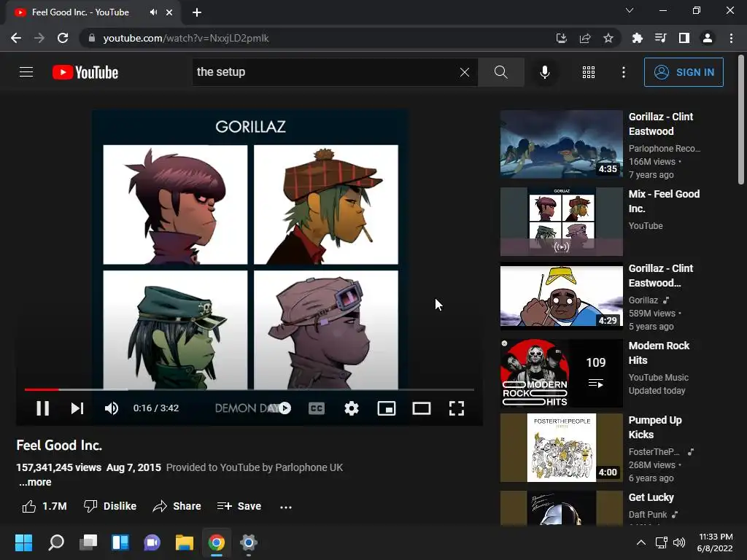
Task: Open the YouTube apps grid
Action: click(x=589, y=72)
